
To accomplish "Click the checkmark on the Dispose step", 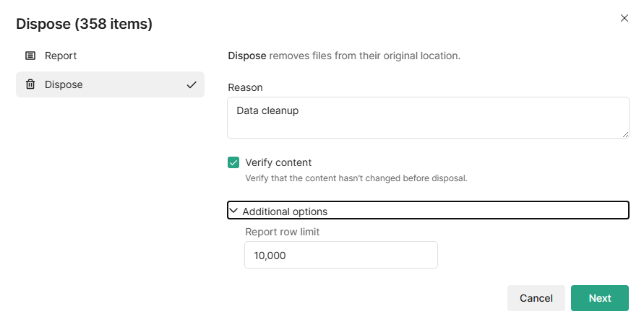I will coord(192,84).
